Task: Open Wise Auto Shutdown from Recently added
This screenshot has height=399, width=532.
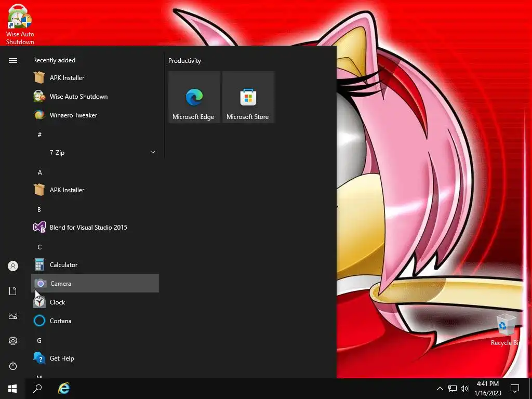Action: (x=95, y=96)
